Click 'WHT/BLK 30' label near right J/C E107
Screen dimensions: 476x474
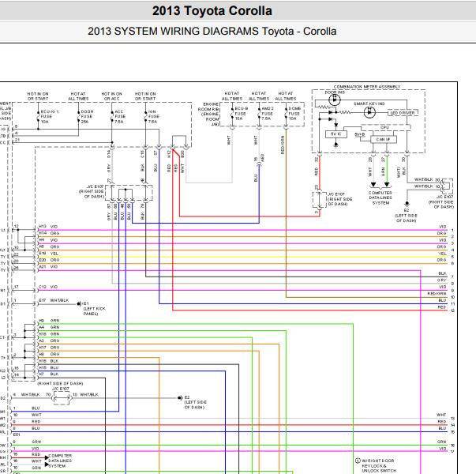pyautogui.click(x=427, y=179)
